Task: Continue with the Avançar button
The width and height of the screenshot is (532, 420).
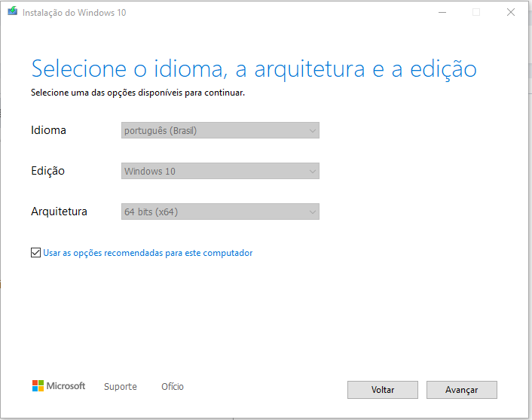Action: pos(462,390)
